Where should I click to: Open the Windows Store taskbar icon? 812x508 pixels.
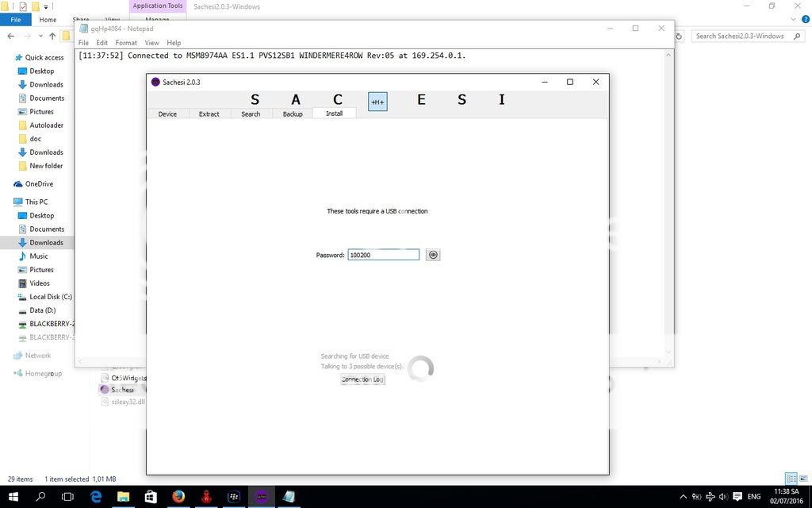coord(151,497)
